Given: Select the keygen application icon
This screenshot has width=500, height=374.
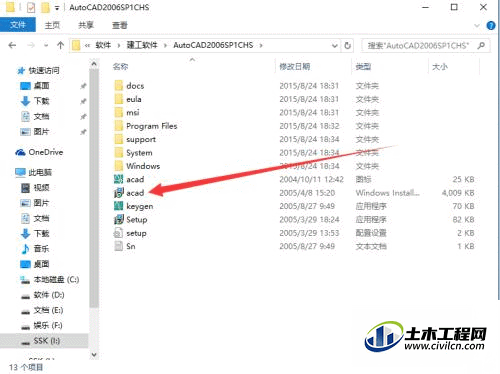Looking at the screenshot, I should coord(119,206).
